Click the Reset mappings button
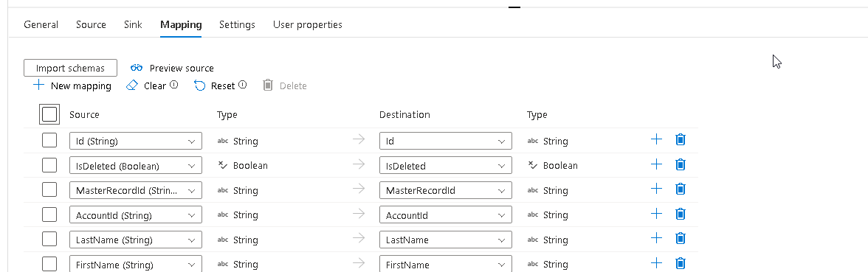 click(x=215, y=86)
